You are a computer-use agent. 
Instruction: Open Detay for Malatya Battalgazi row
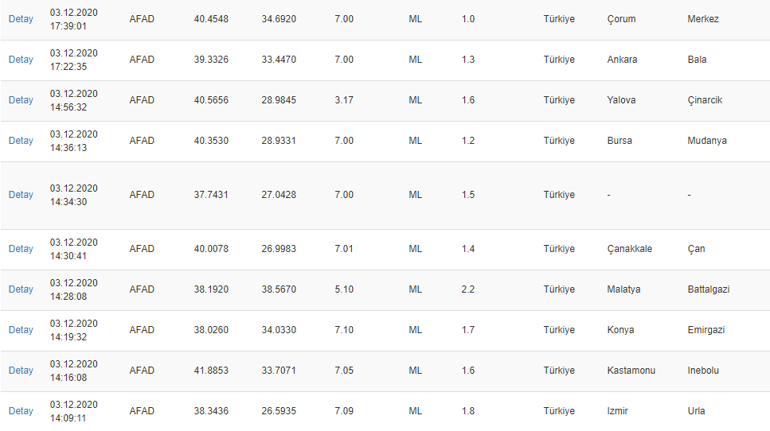(21, 289)
